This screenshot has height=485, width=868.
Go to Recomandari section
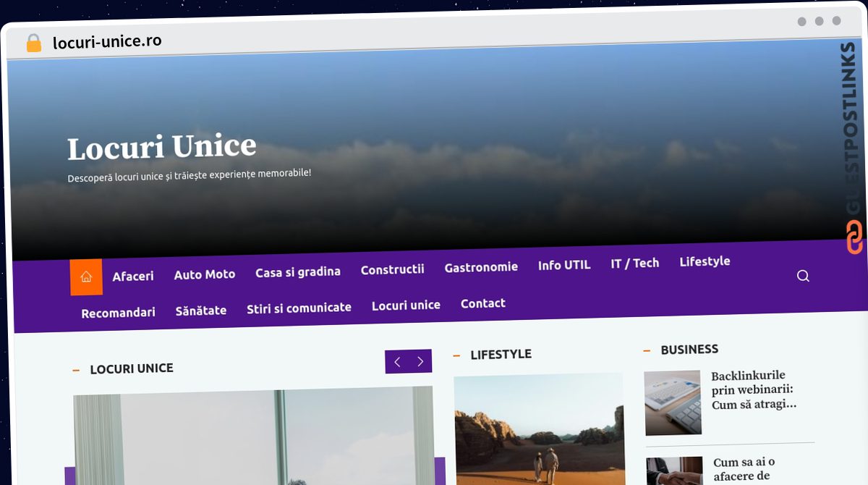click(x=118, y=313)
